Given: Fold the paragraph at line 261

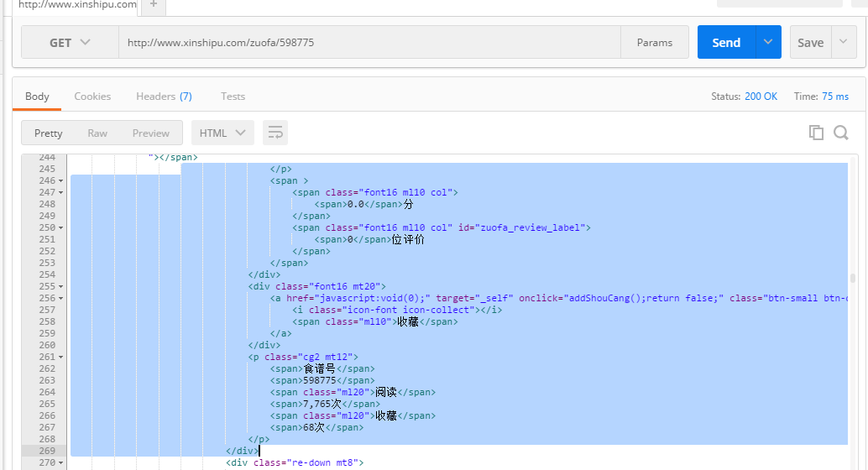Looking at the screenshot, I should pyautogui.click(x=62, y=357).
